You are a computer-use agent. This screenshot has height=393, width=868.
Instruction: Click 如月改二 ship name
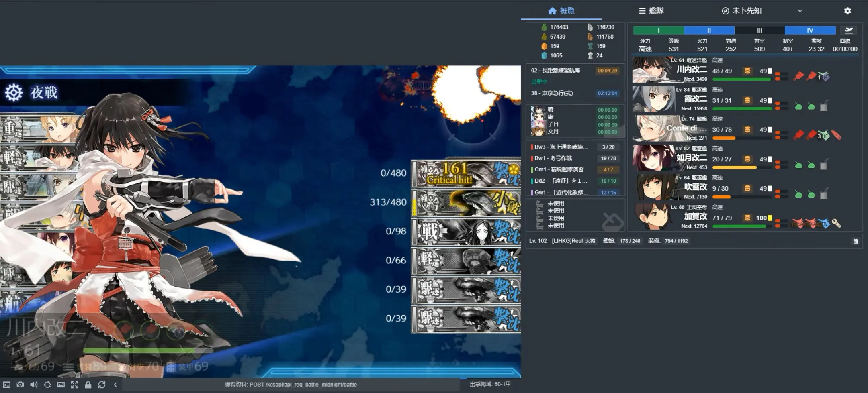(x=691, y=157)
